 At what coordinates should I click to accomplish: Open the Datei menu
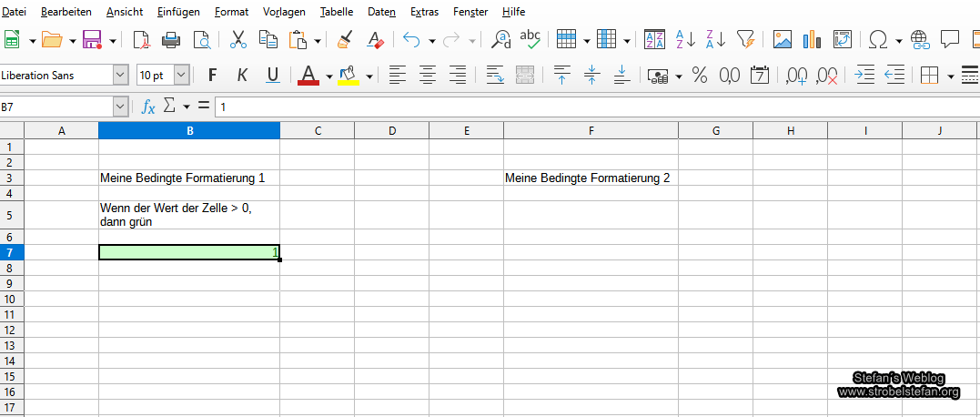pos(15,11)
